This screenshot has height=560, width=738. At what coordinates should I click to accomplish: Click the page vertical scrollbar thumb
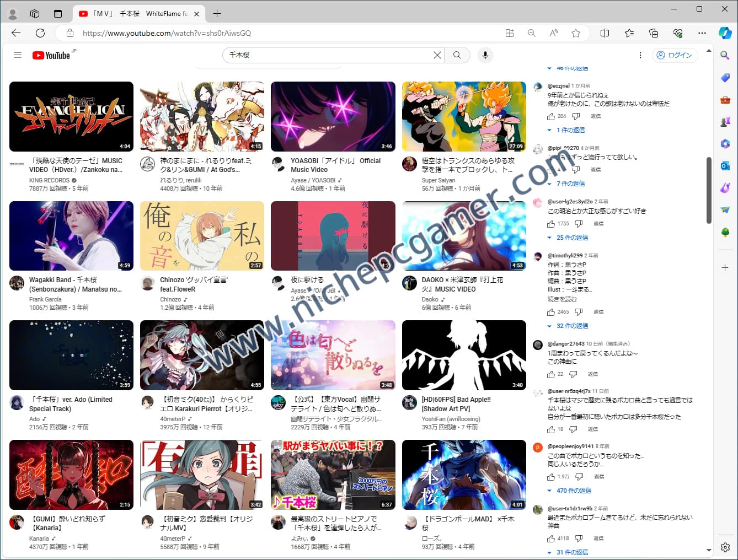tap(709, 190)
